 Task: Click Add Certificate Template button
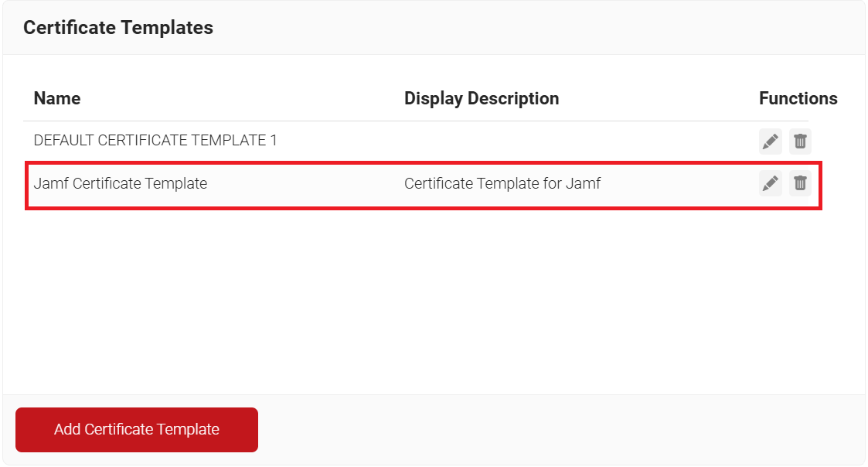point(137,430)
